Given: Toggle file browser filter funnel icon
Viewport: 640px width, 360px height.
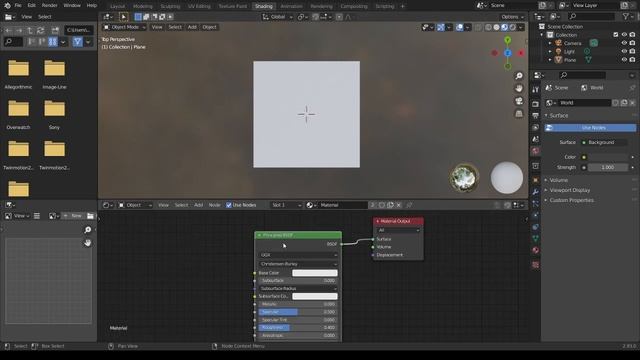Looking at the screenshot, I should coord(78,42).
